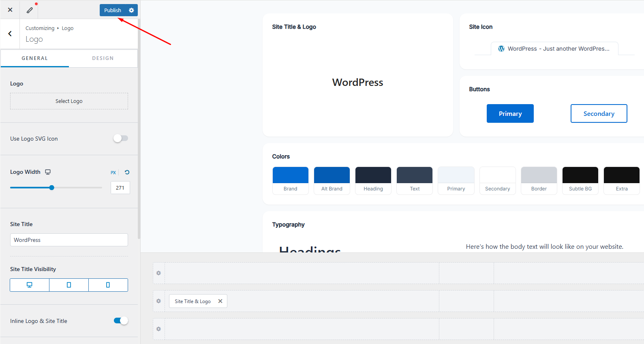Toggle tablet Site Title Visibility

[69, 285]
